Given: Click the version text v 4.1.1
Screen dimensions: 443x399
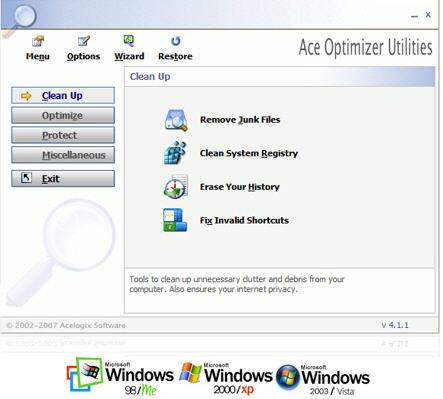Looking at the screenshot, I should (395, 325).
